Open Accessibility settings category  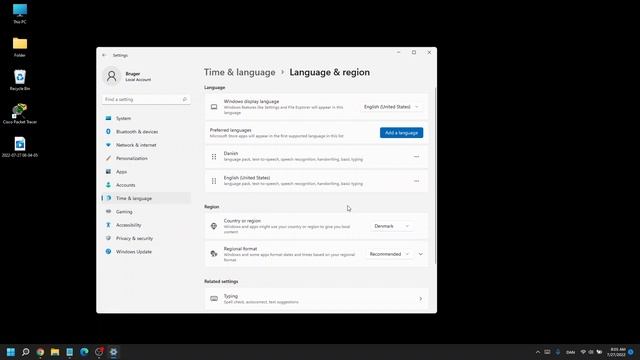pyautogui.click(x=146, y=225)
